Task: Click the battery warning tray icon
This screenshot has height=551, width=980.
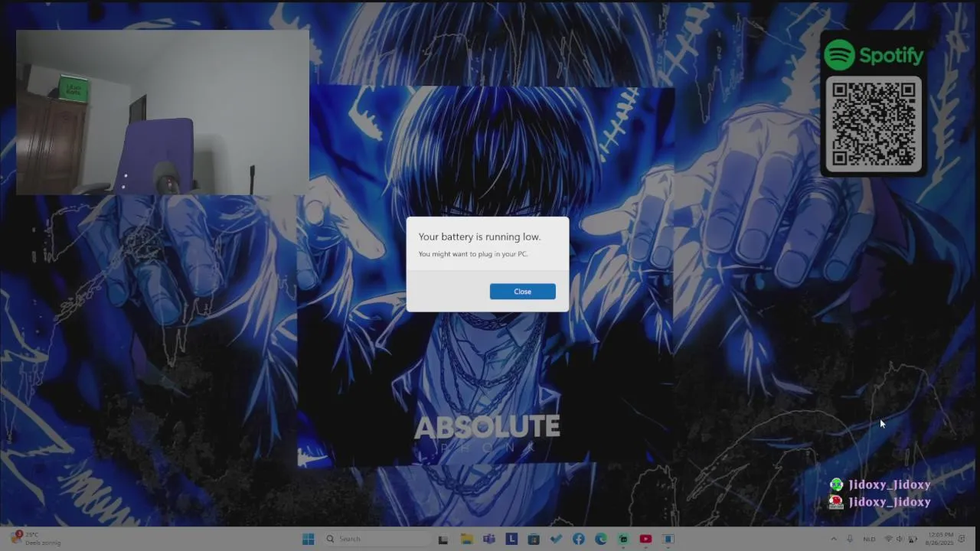Action: [912, 539]
